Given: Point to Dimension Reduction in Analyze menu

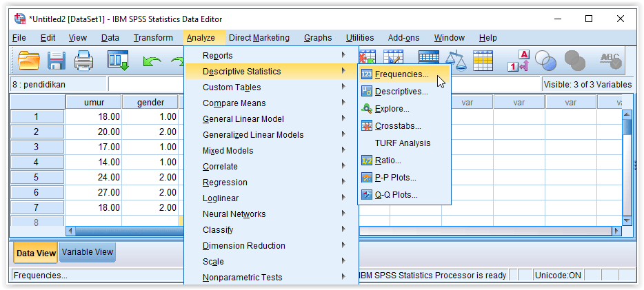Looking at the screenshot, I should point(271,246).
